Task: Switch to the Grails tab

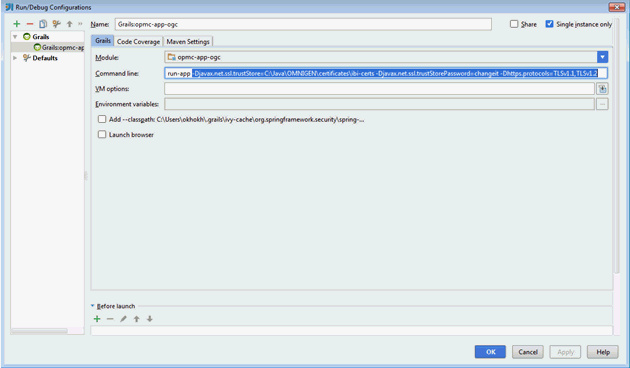Action: coord(103,41)
